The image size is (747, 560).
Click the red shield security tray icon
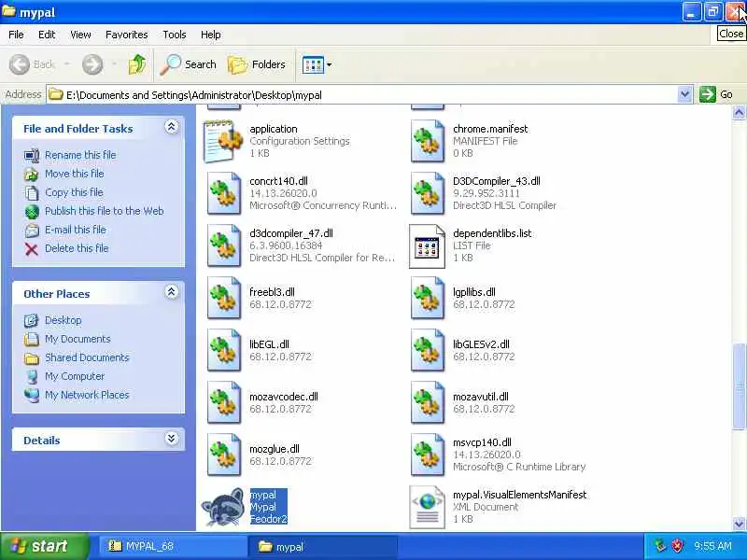pos(678,546)
